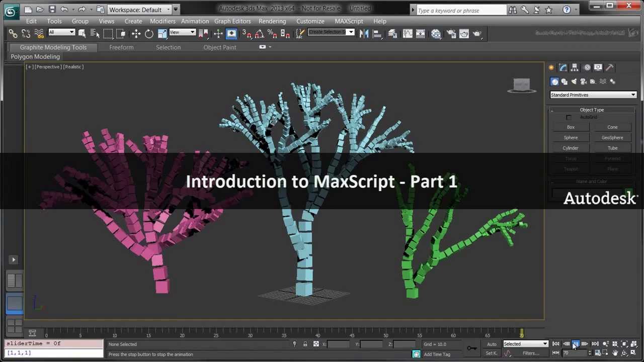Click the Open File folder icon
The height and width of the screenshot is (362, 644).
(40, 10)
